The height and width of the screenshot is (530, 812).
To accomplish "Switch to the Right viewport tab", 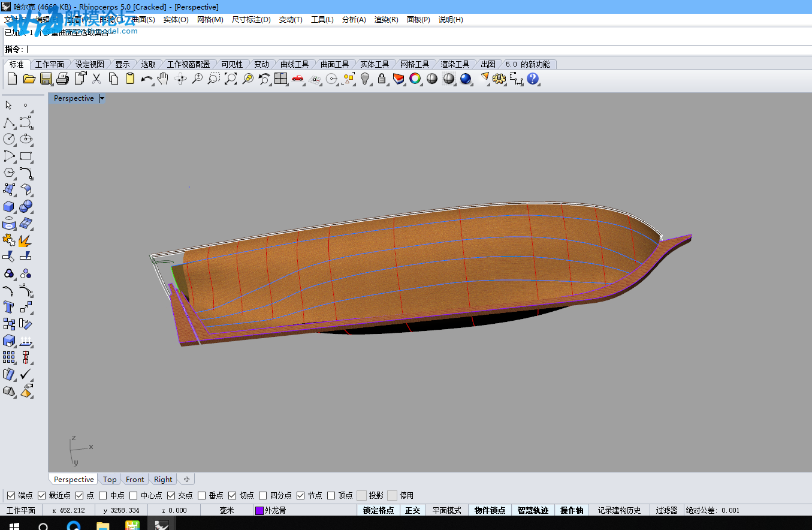I will pos(163,480).
